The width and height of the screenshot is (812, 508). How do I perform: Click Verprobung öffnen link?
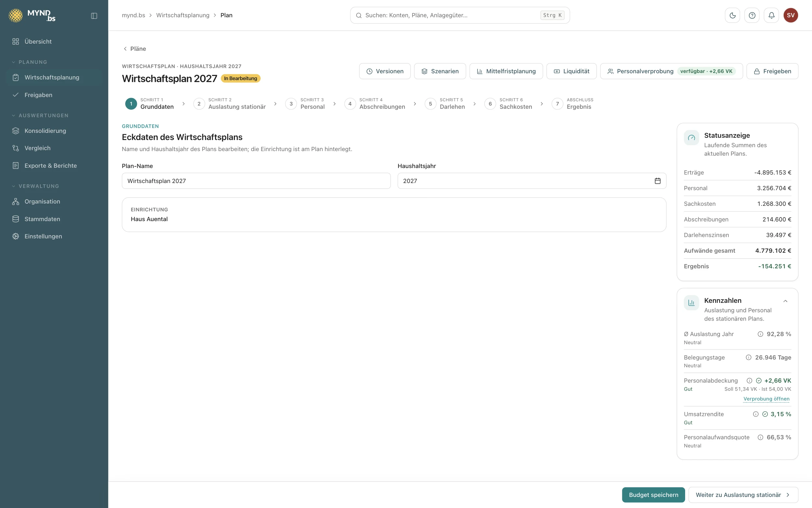766,399
